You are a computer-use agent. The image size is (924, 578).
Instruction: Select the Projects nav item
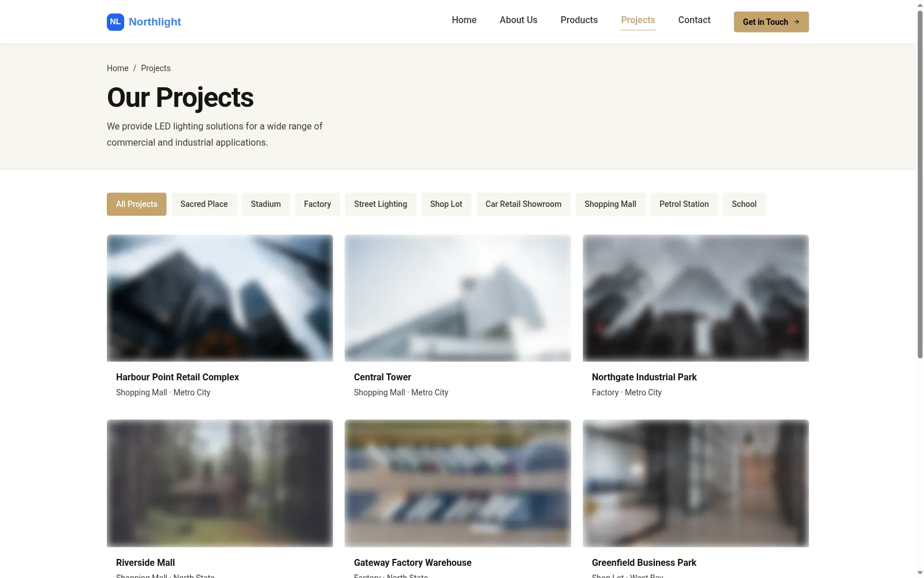click(x=638, y=20)
